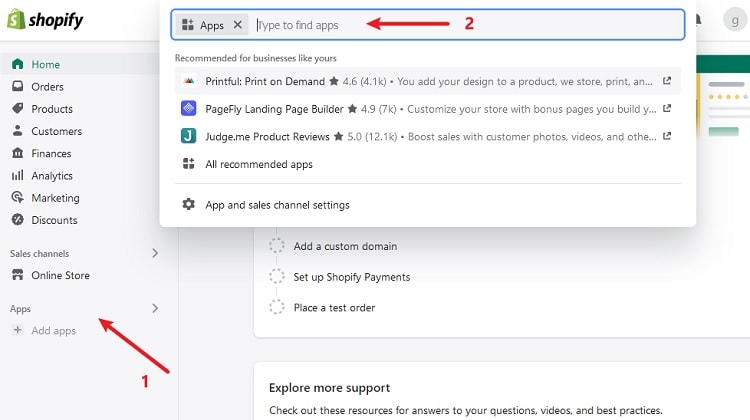Click Sales channels heading
The height and width of the screenshot is (420, 750).
(x=39, y=254)
